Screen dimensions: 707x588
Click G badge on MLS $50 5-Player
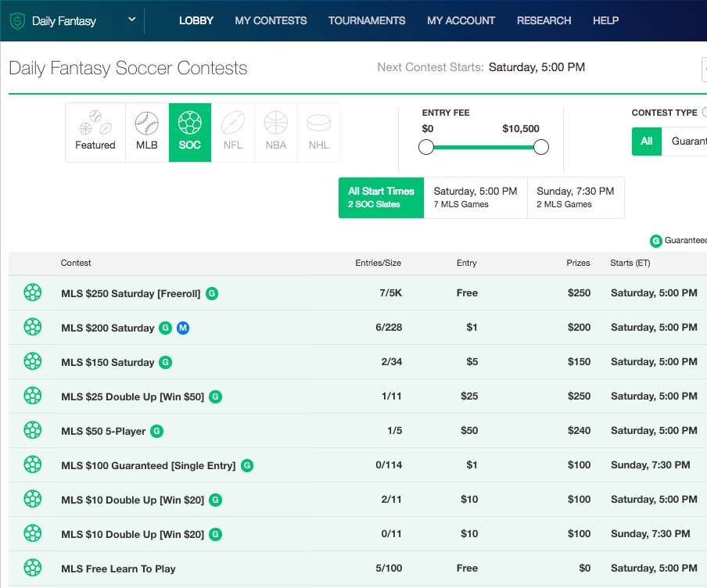(157, 431)
